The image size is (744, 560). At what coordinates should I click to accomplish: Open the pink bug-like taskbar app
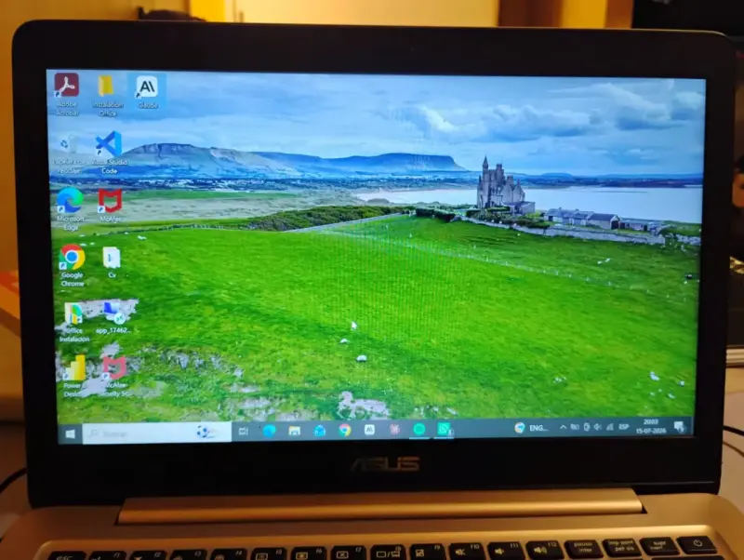coord(394,430)
